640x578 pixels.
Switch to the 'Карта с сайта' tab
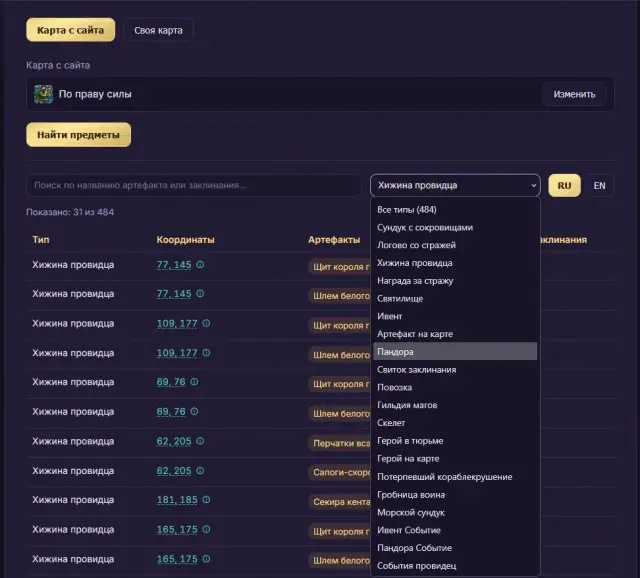[x=71, y=30]
